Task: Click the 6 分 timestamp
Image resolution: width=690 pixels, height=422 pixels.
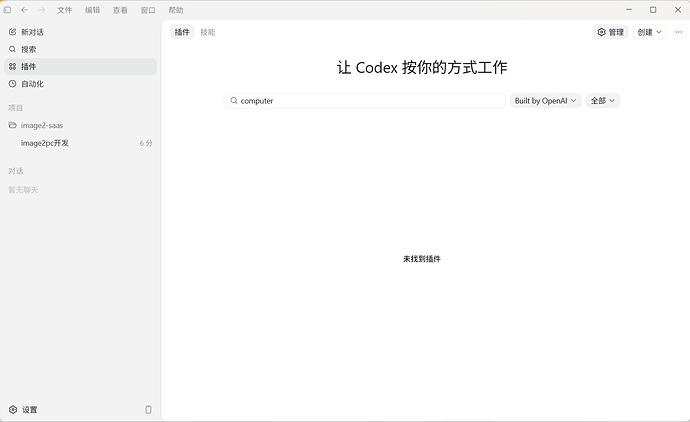Action: [x=146, y=143]
